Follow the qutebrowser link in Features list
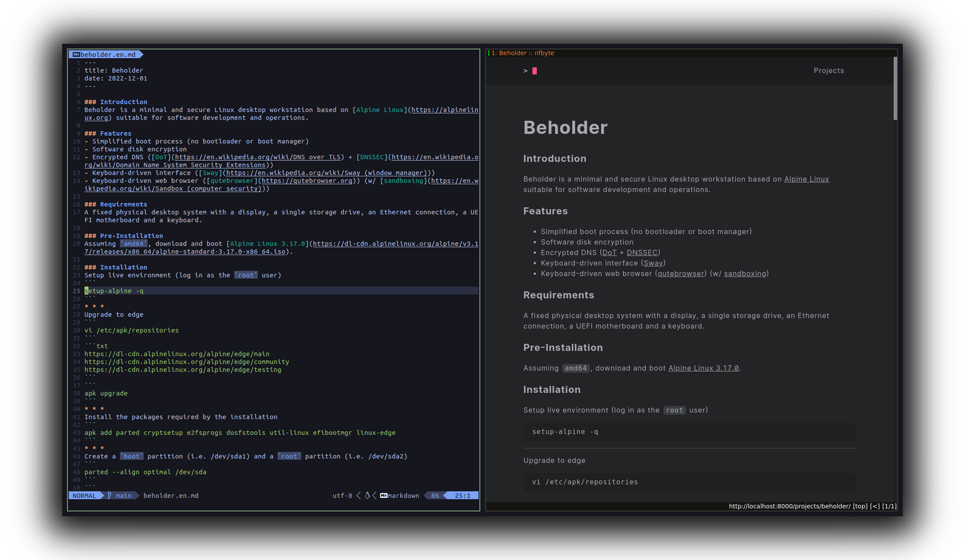 point(680,273)
